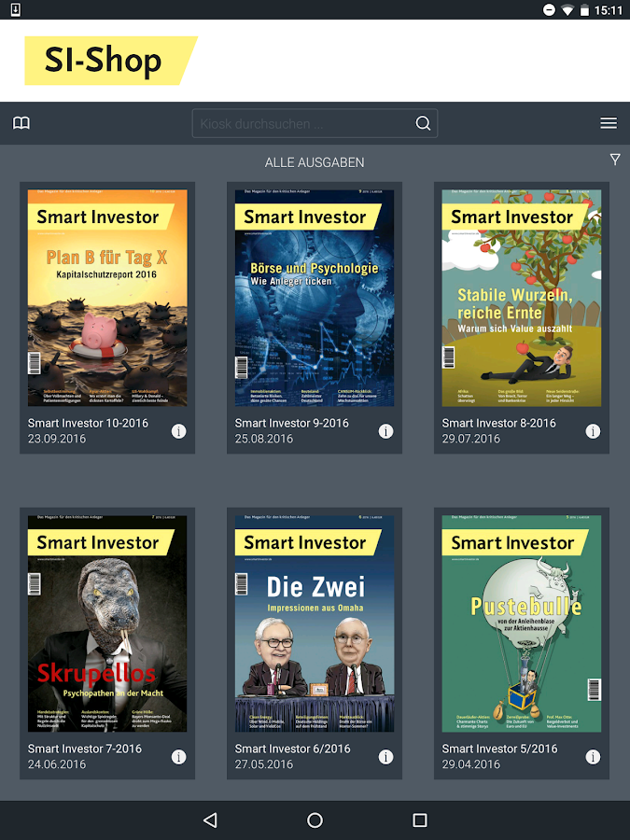
Task: Tap the SI-Shop logo
Action: pyautogui.click(x=111, y=61)
